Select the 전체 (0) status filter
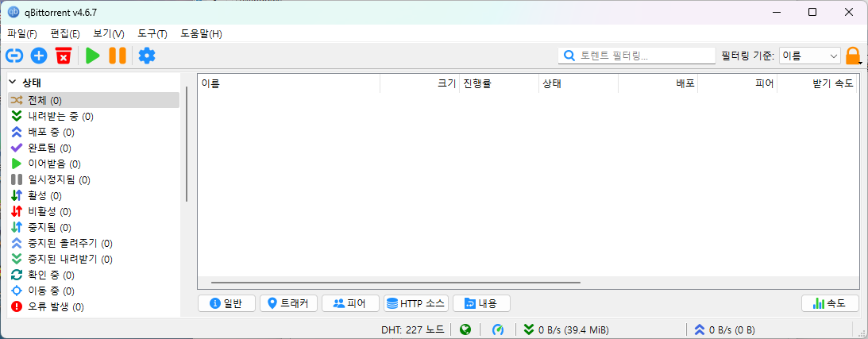 point(93,100)
